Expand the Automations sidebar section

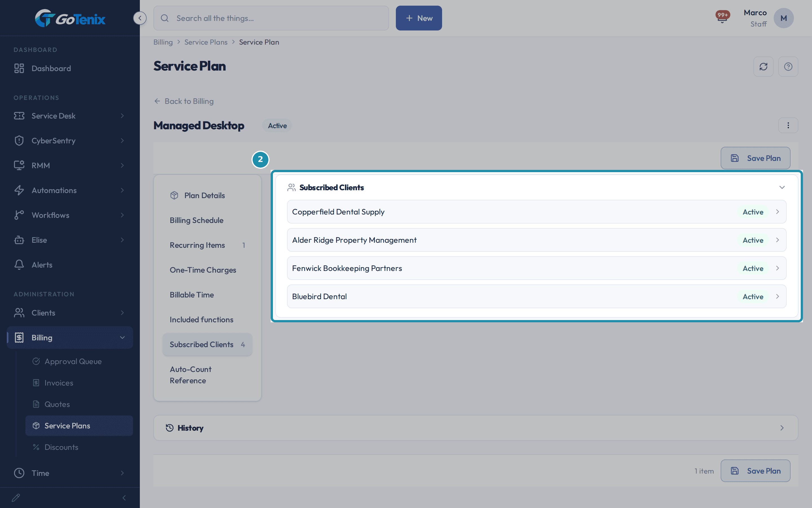[x=70, y=190]
